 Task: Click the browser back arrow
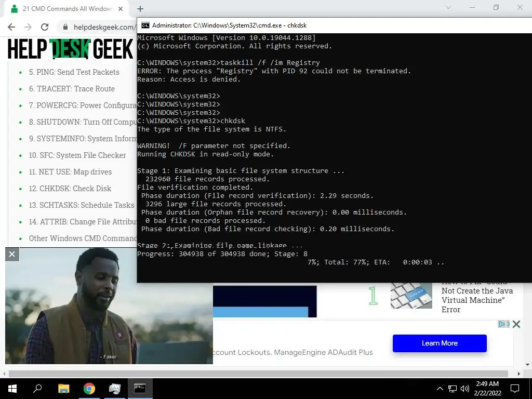[x=11, y=27]
